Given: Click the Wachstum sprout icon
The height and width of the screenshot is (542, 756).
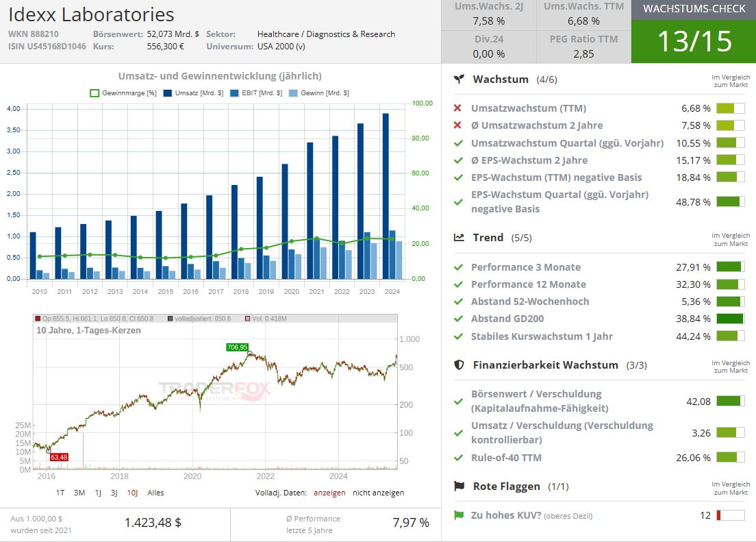Looking at the screenshot, I should coord(459,79).
